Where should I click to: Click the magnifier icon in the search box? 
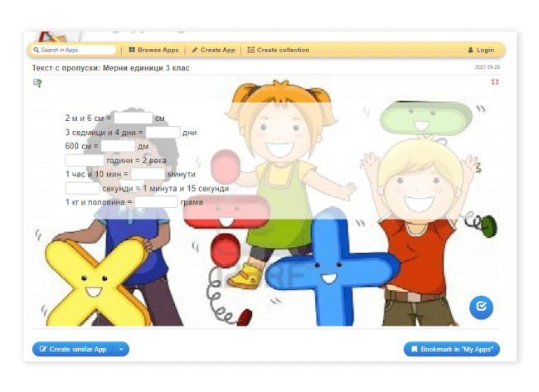[x=36, y=50]
